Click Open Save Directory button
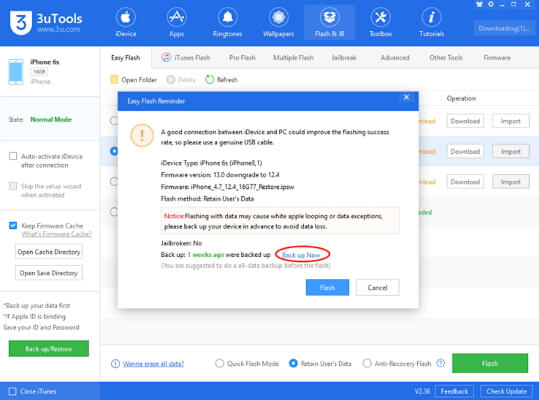The image size is (539, 400). point(49,273)
